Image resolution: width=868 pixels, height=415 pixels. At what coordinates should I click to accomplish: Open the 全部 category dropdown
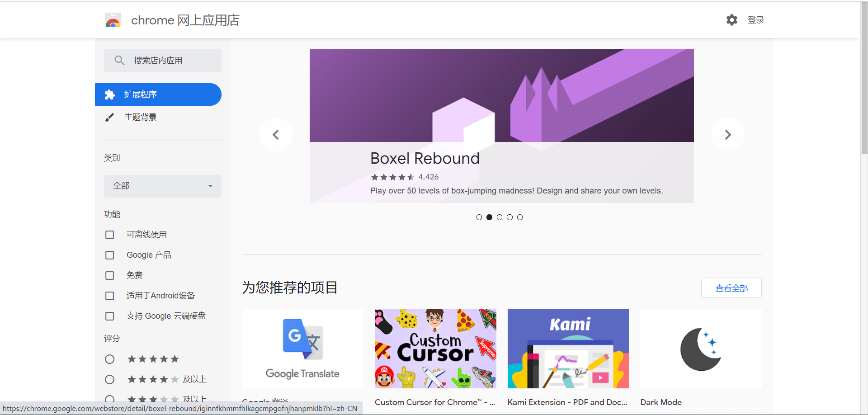point(163,186)
